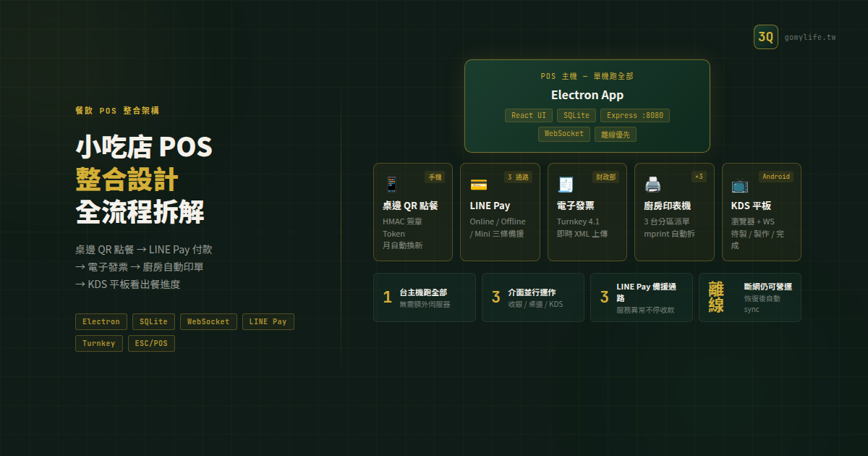
Task: Click the → KDS 平板看出餐進度 line
Action: 128,284
